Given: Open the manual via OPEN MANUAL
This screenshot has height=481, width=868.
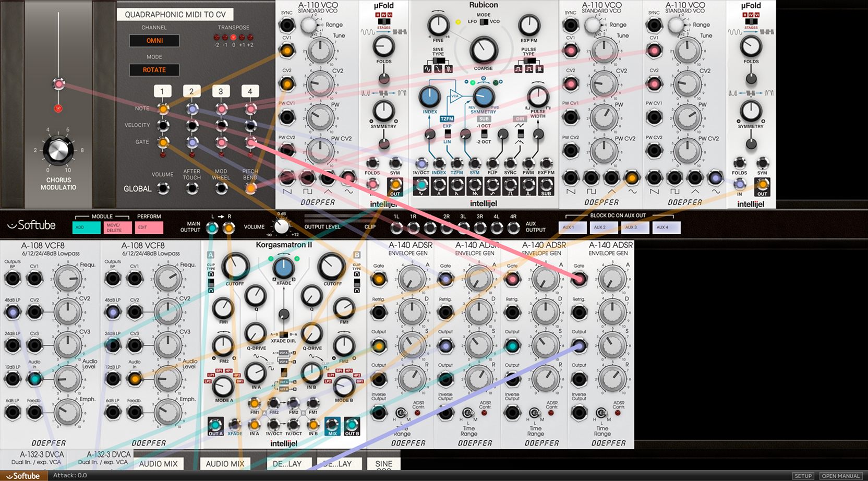Looking at the screenshot, I should click(840, 476).
